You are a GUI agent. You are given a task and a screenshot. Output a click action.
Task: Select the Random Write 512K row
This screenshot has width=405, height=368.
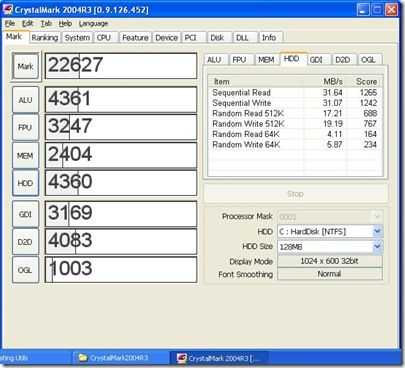tap(295, 124)
